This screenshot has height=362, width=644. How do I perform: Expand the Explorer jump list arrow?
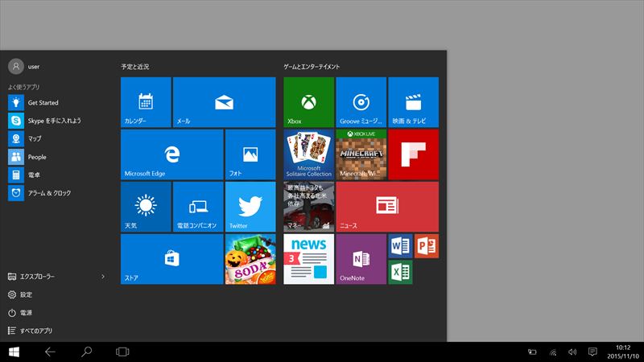coord(103,277)
